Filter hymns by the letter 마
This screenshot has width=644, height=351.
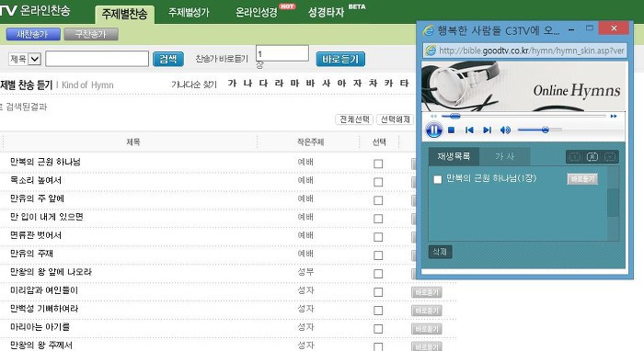[294, 84]
